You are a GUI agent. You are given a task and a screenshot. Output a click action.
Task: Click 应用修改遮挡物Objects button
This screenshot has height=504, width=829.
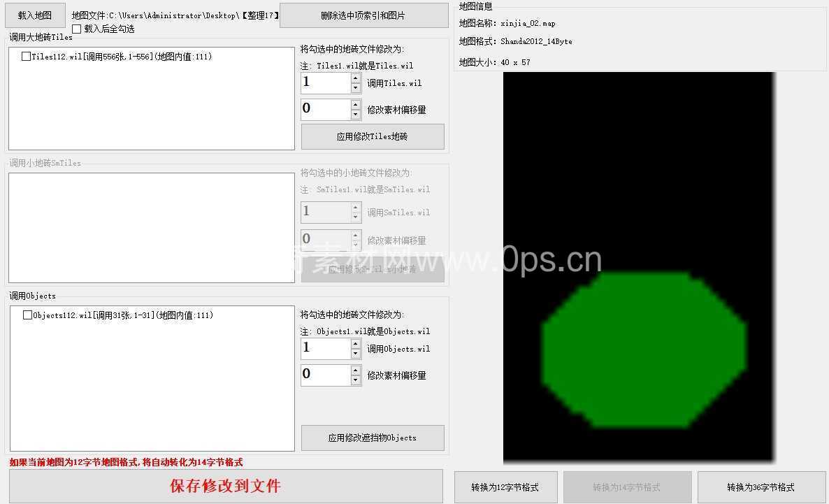coord(373,438)
